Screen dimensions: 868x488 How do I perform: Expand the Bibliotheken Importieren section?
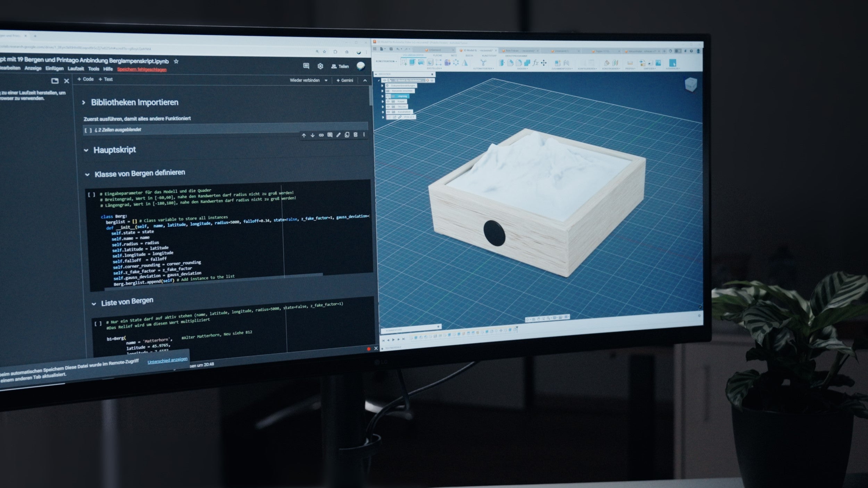84,102
